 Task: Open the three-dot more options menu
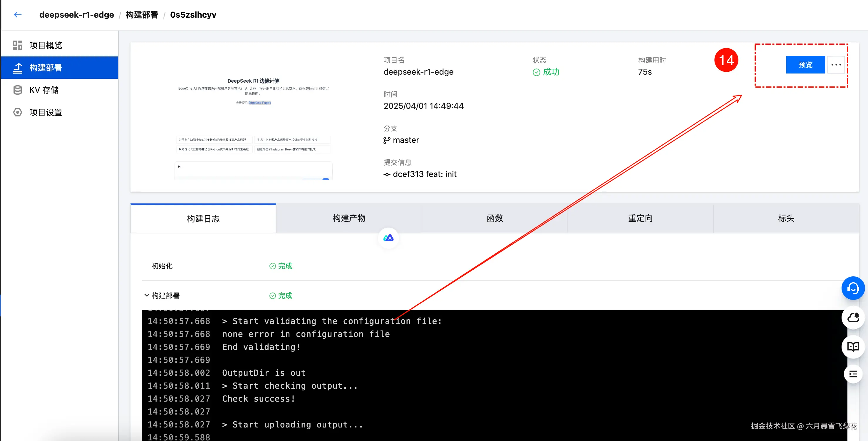(x=836, y=65)
